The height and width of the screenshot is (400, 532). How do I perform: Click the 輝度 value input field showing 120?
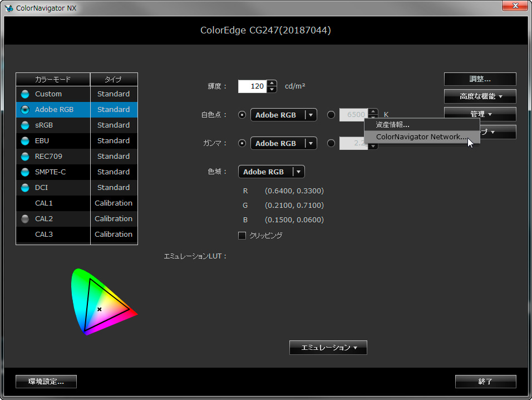click(x=253, y=86)
